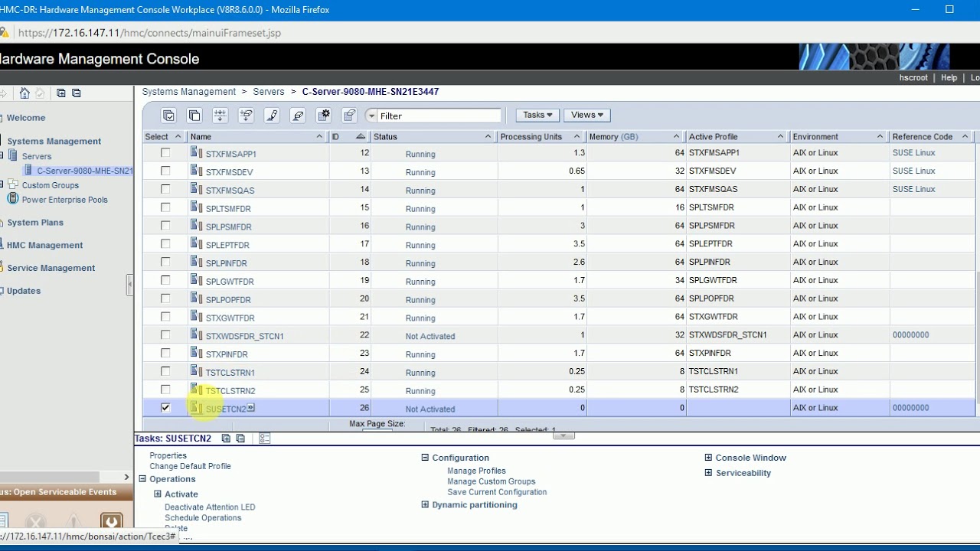Click the Collapse All navigation icon
980x551 pixels.
tap(76, 93)
